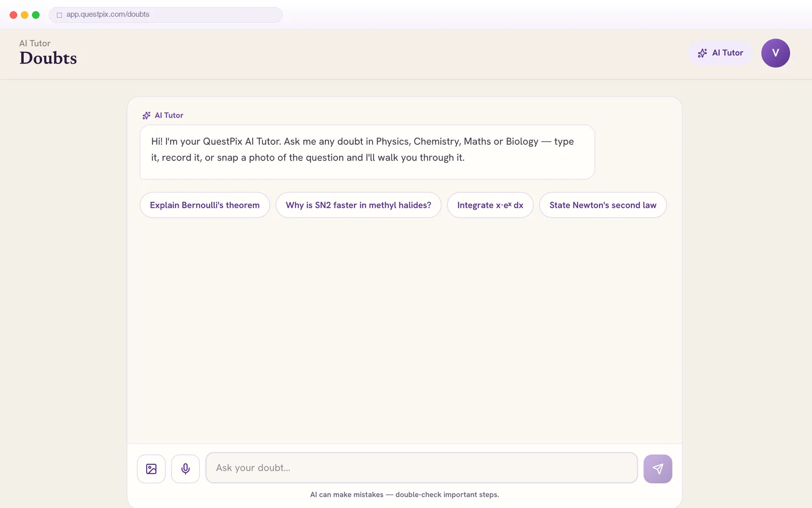
Task: Pick Why is SN2 faster in methyl halides?
Action: [358, 205]
